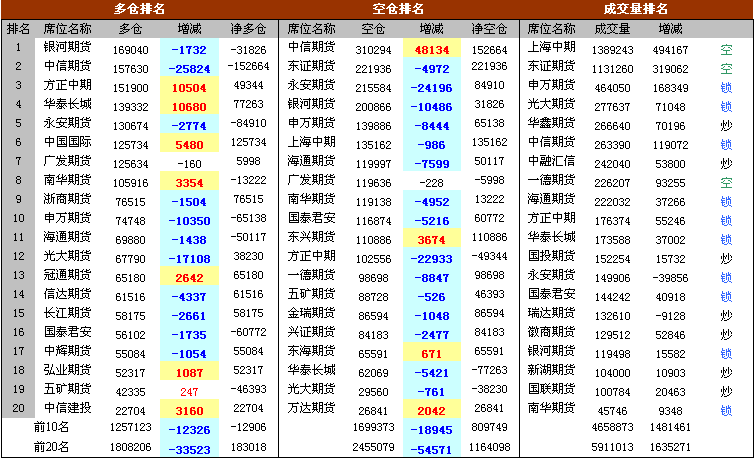Select the total value 1808206
This screenshot has width=755, height=458.
(x=130, y=447)
